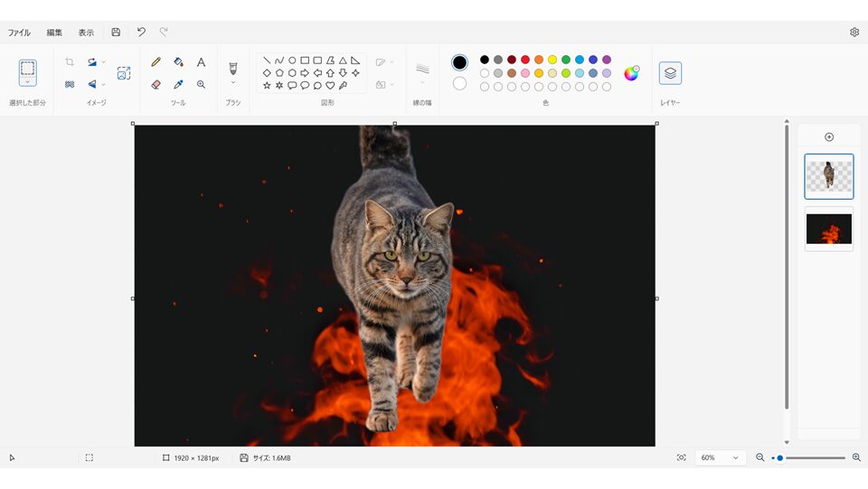
Task: Select the cat layer thumbnail
Action: click(829, 176)
